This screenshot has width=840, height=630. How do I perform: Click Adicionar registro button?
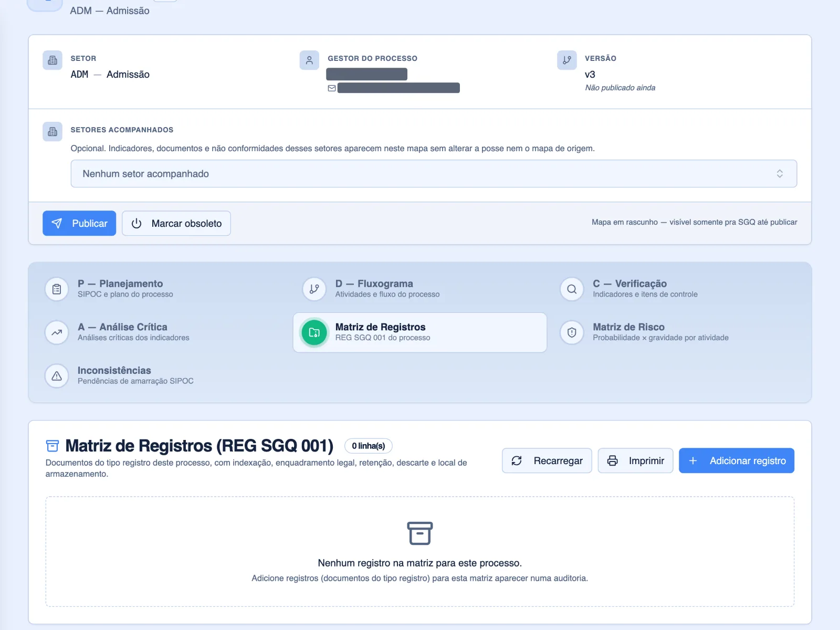(737, 460)
